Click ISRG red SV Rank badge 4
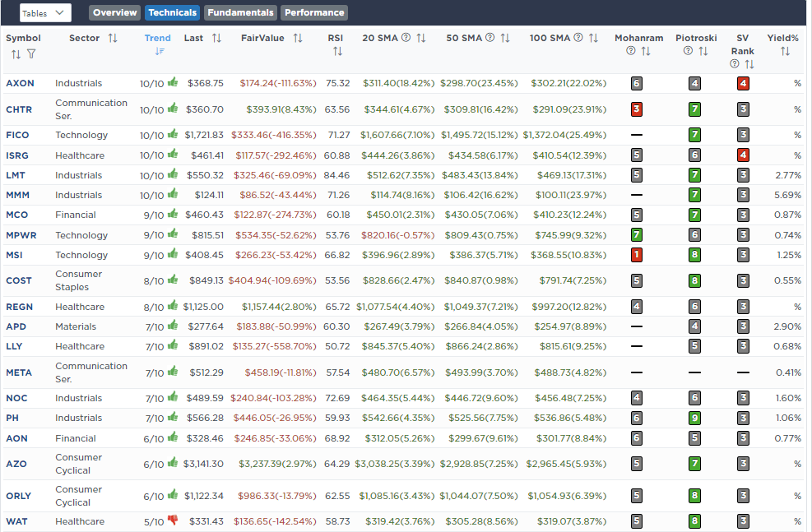This screenshot has width=812, height=532. (x=743, y=155)
